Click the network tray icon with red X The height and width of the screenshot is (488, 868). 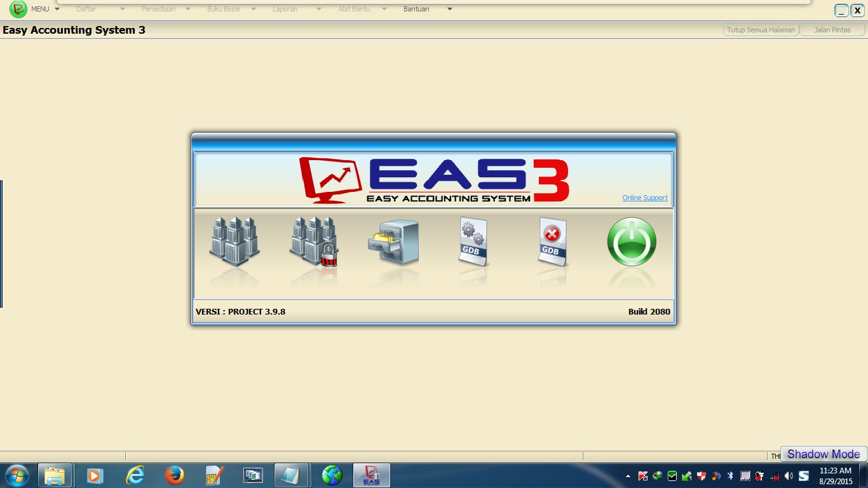coord(775,476)
